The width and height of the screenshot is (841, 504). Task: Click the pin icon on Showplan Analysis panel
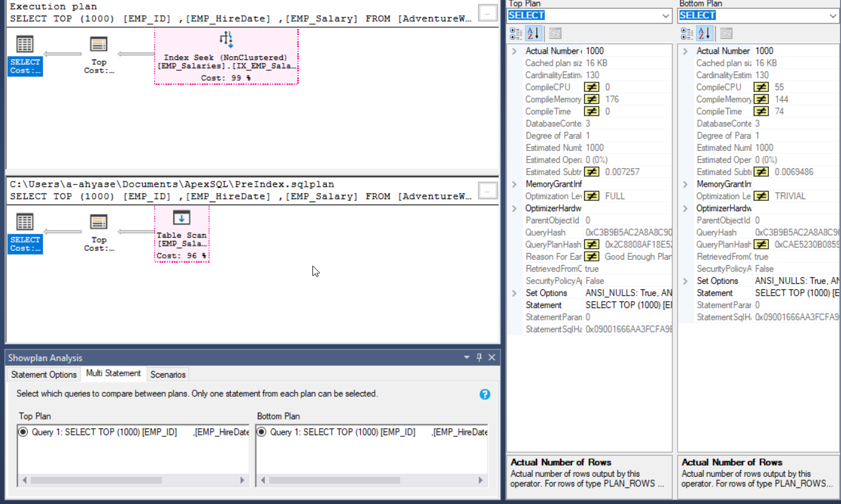(x=479, y=358)
